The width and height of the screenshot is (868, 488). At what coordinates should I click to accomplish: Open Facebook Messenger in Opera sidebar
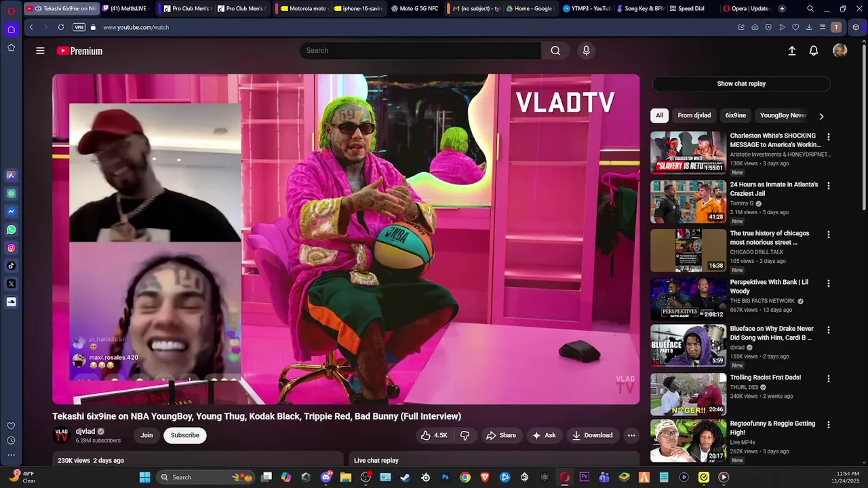[x=11, y=211]
